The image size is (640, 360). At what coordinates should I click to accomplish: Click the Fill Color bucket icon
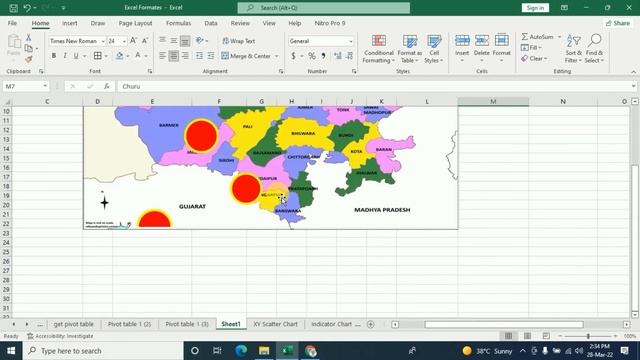pyautogui.click(x=120, y=56)
